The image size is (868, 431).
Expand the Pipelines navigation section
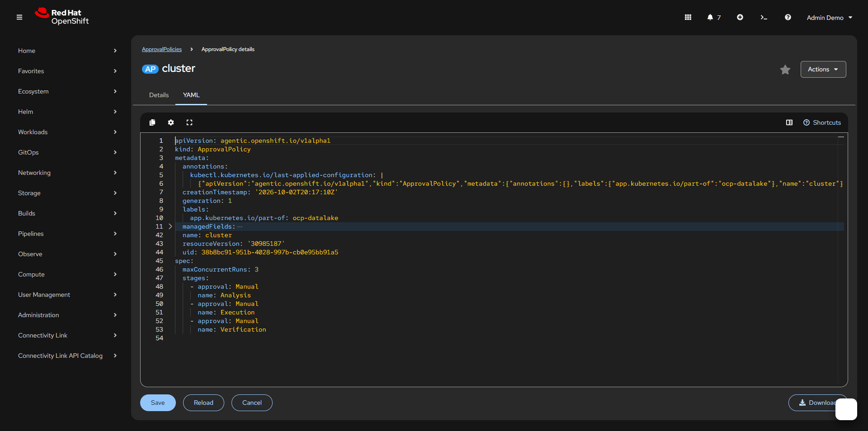click(x=67, y=234)
